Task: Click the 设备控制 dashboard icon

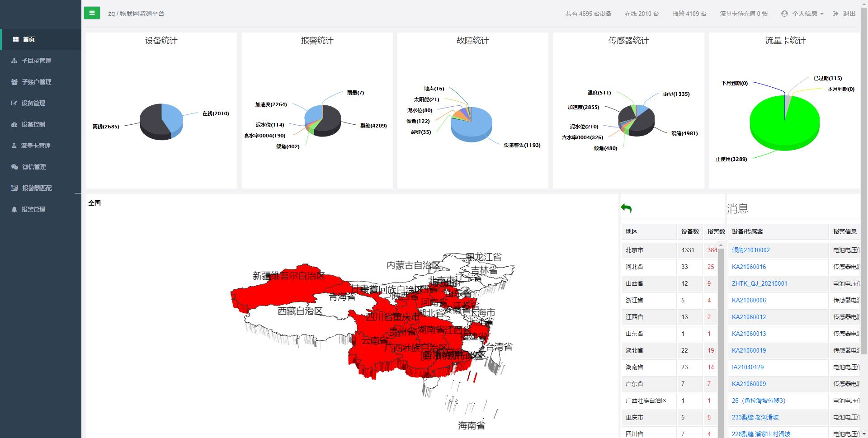Action: [14, 124]
